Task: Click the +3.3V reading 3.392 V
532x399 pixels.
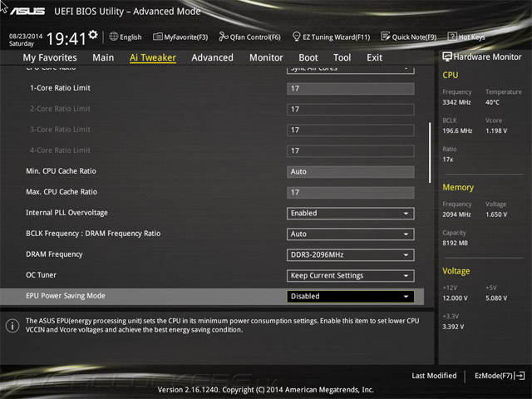Action: click(x=453, y=327)
